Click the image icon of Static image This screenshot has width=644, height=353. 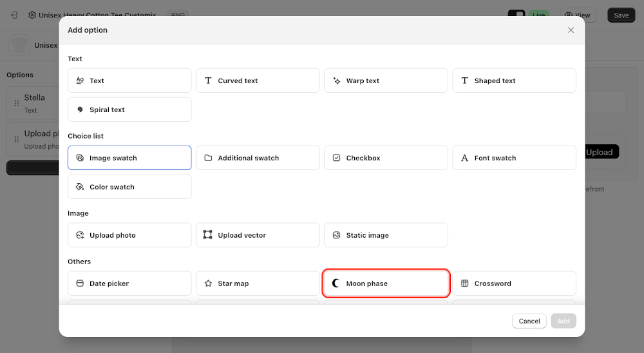coord(336,235)
